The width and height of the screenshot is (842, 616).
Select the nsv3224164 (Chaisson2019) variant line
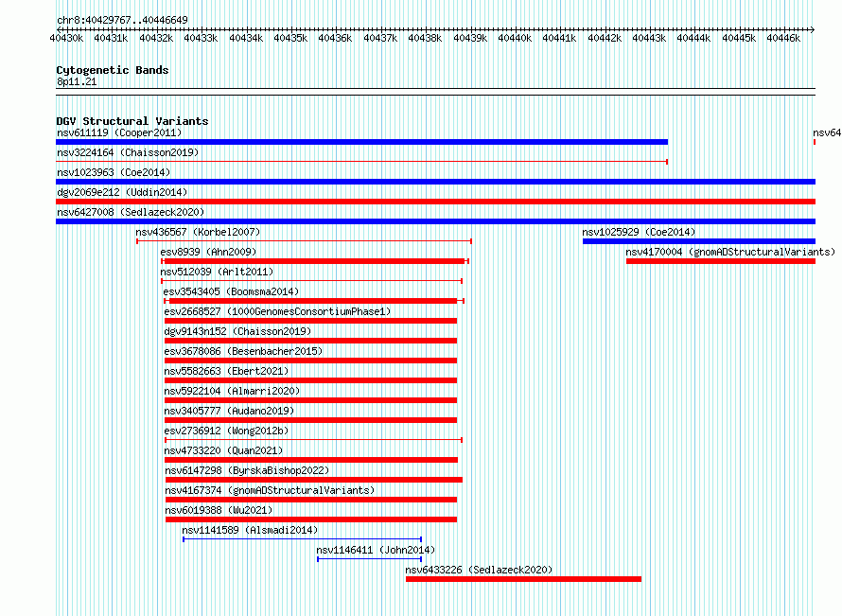[362, 162]
